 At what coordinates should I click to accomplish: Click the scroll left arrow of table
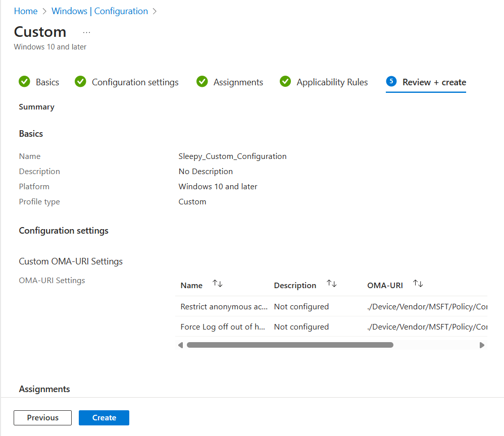coord(181,345)
